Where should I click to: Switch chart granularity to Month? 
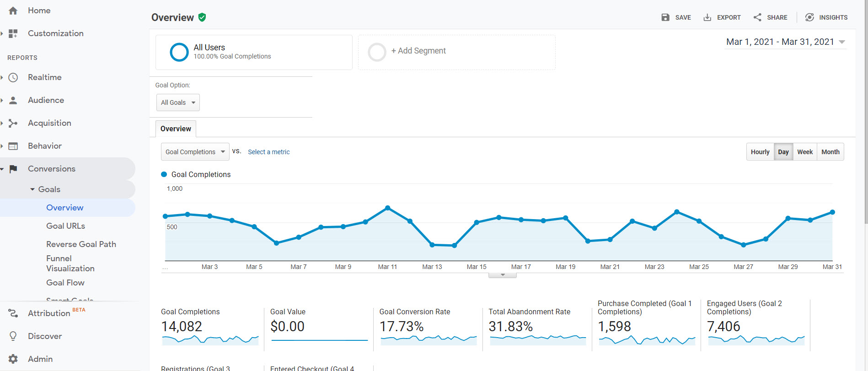point(830,152)
